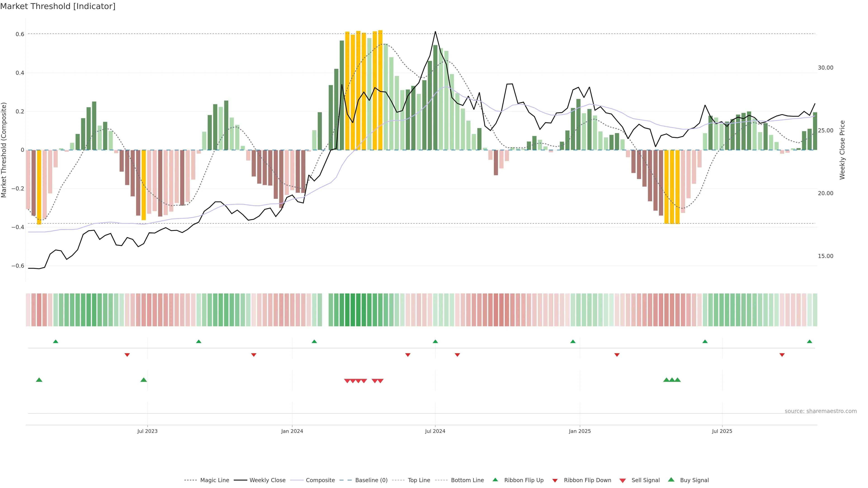868x488 pixels.
Task: Click the rightmost red ribbon flip down marker
Action: [x=782, y=355]
